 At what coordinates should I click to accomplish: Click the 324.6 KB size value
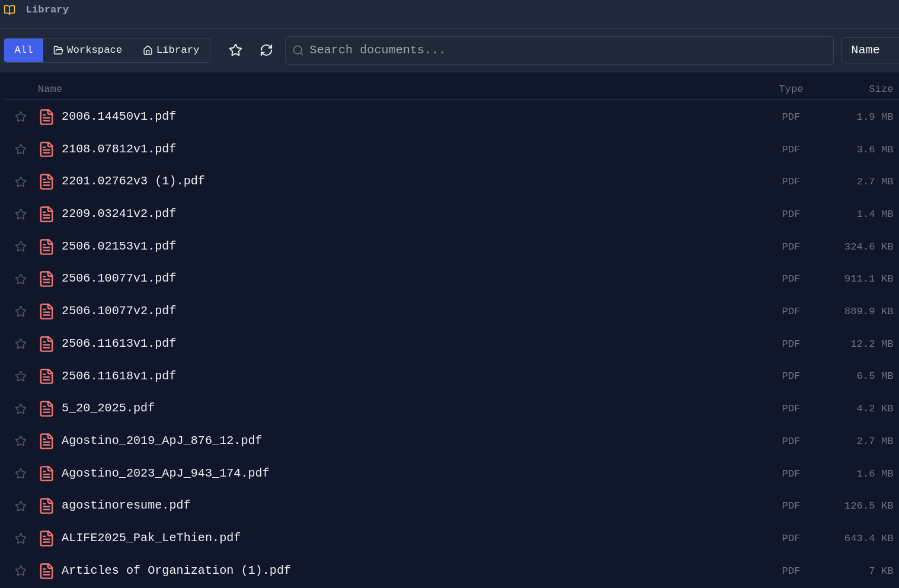coord(869,247)
